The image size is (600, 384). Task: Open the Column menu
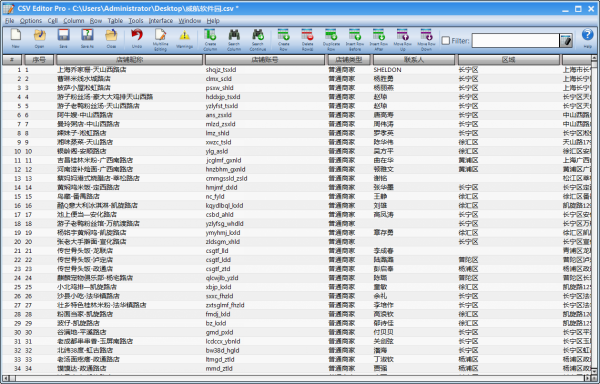point(74,21)
